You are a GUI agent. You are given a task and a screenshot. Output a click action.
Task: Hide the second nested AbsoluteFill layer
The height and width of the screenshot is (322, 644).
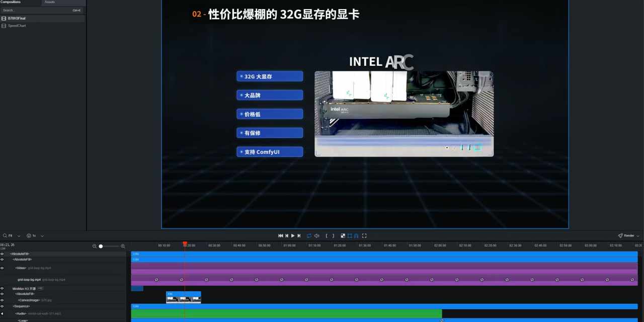click(x=2, y=259)
